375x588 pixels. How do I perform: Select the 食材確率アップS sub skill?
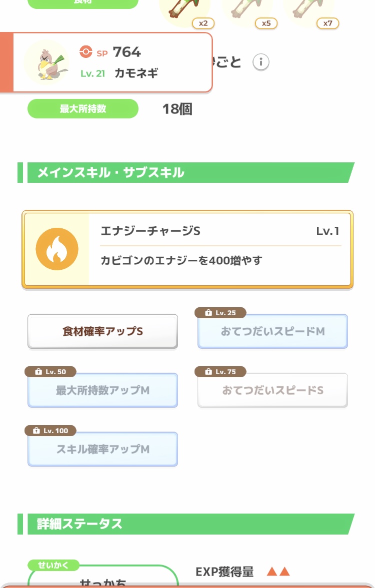pos(102,331)
